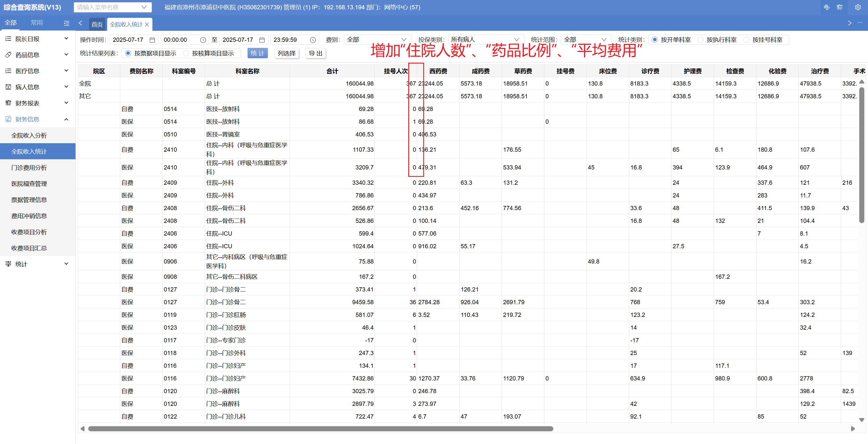868x444 pixels.
Task: Open 门诊费用分析 in sidebar
Action: 29,168
